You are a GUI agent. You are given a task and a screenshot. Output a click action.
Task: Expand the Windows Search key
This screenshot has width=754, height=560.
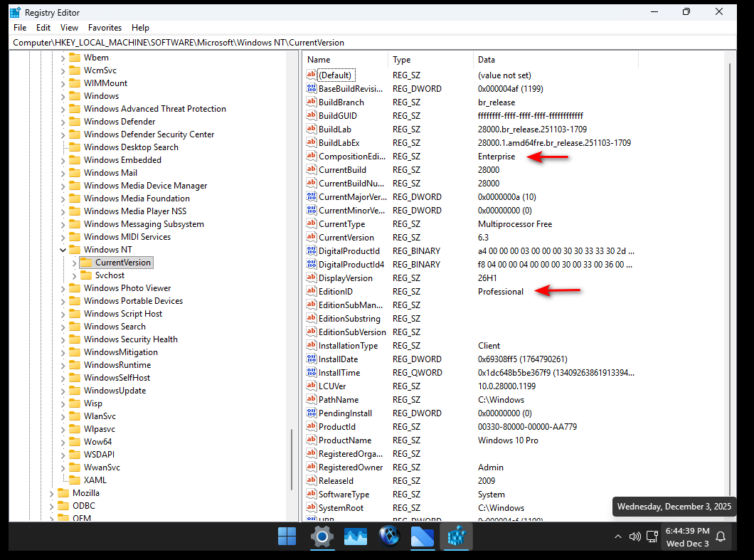click(x=63, y=327)
